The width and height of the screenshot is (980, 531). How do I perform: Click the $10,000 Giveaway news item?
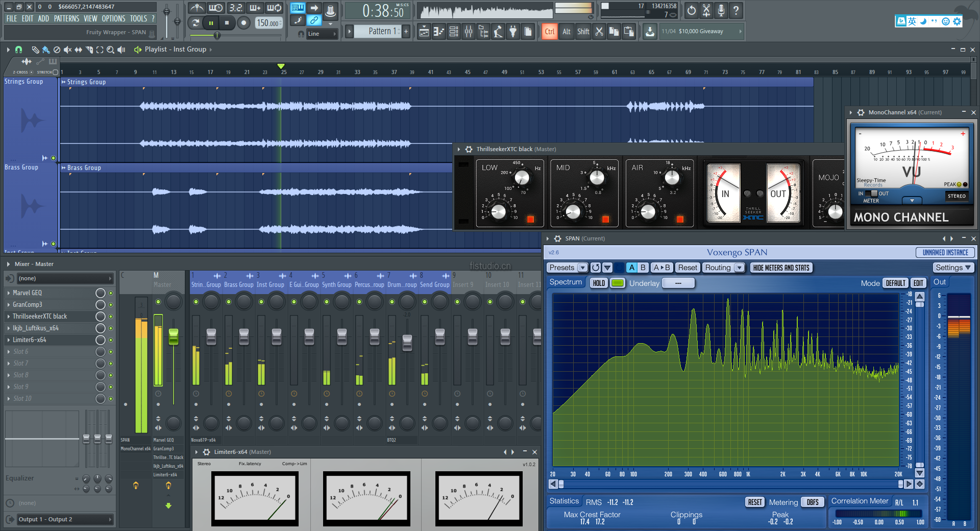tap(701, 32)
